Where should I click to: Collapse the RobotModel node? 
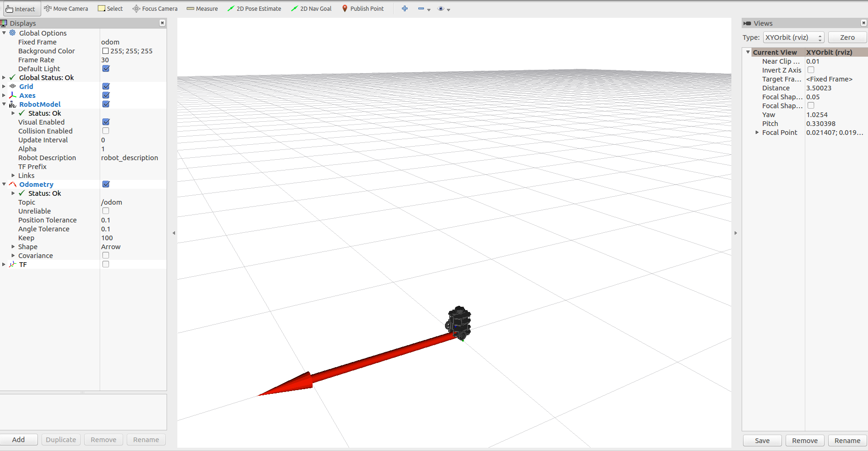coord(4,104)
